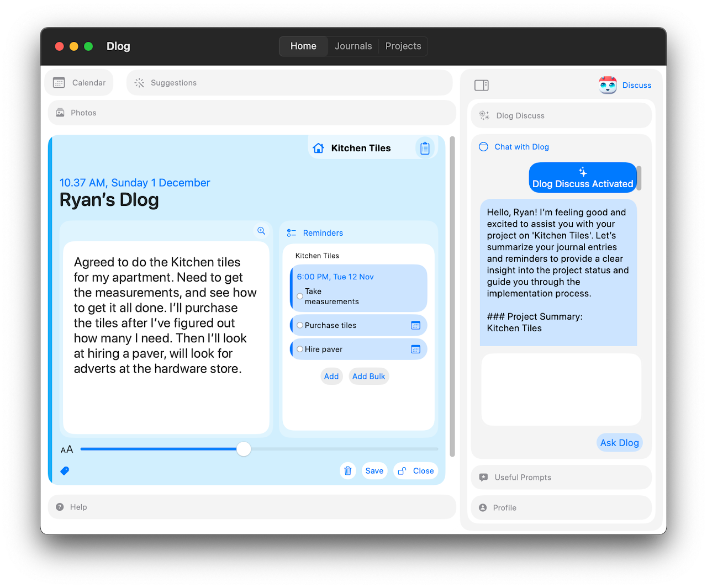The image size is (707, 588).
Task: Click the entry date 10.37 AM, Sunday 1 December
Action: coord(135,183)
